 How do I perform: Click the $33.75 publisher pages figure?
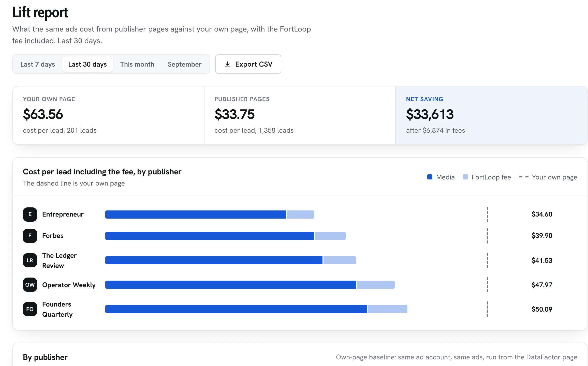click(234, 114)
